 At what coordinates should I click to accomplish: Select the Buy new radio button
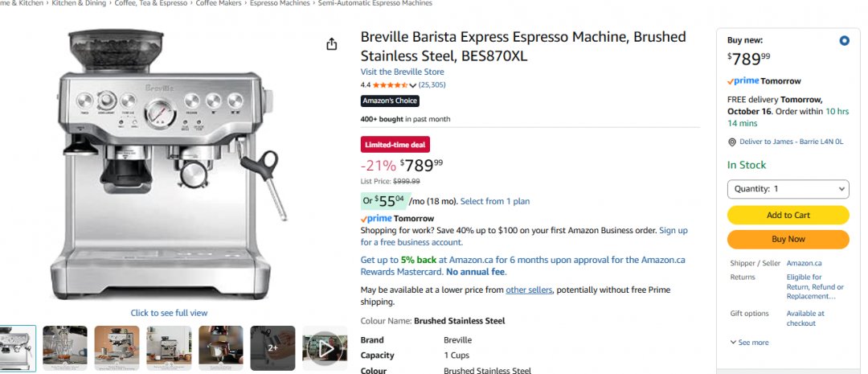[844, 41]
